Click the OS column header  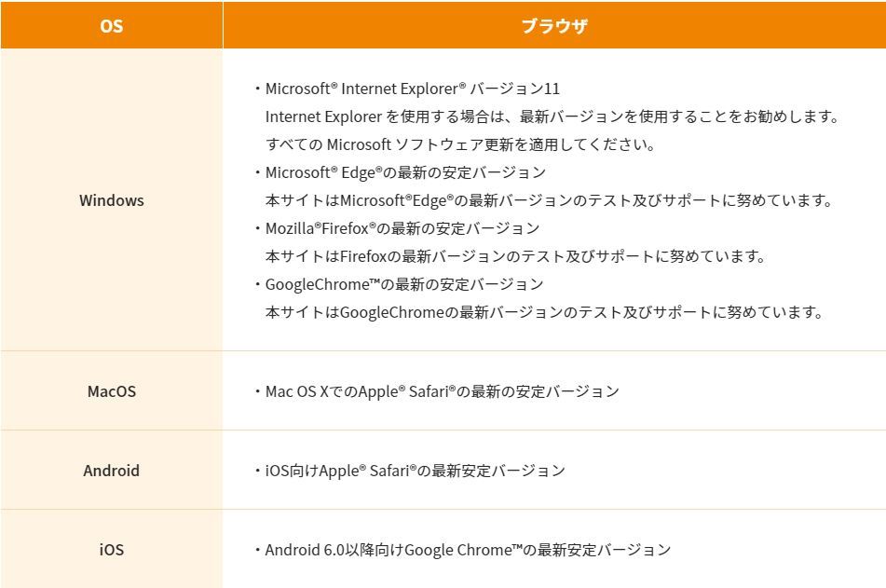111,26
